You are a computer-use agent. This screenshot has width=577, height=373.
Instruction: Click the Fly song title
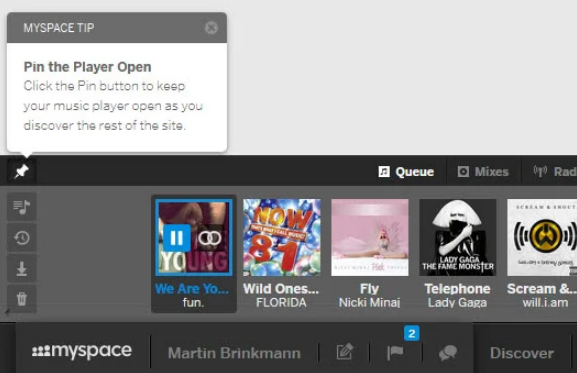click(369, 289)
